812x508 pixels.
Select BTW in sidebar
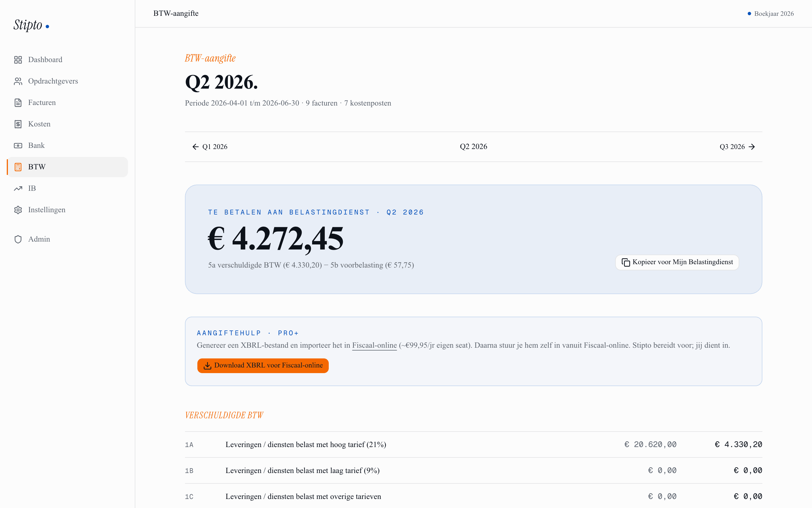67,167
